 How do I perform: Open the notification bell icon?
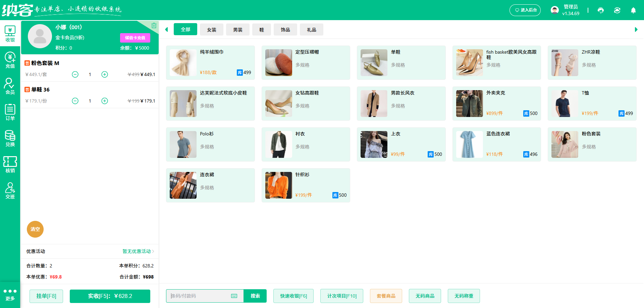pyautogui.click(x=633, y=10)
